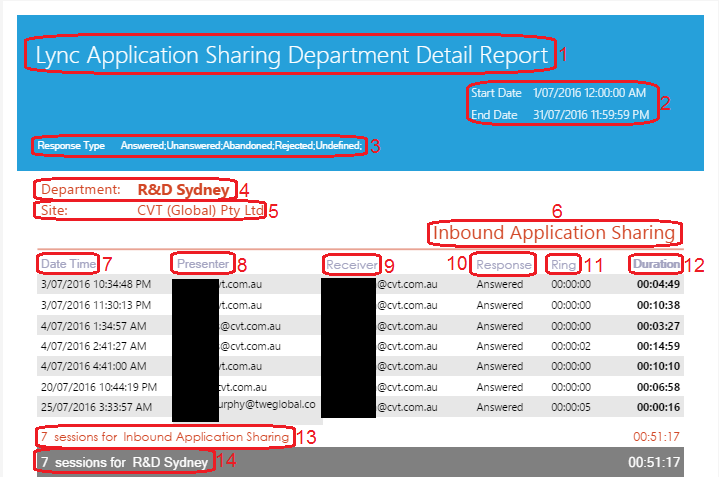Screen dimensions: 719x477
Task: Click the 7 sessions for R&D Sydney total
Action: pyautogui.click(x=124, y=462)
